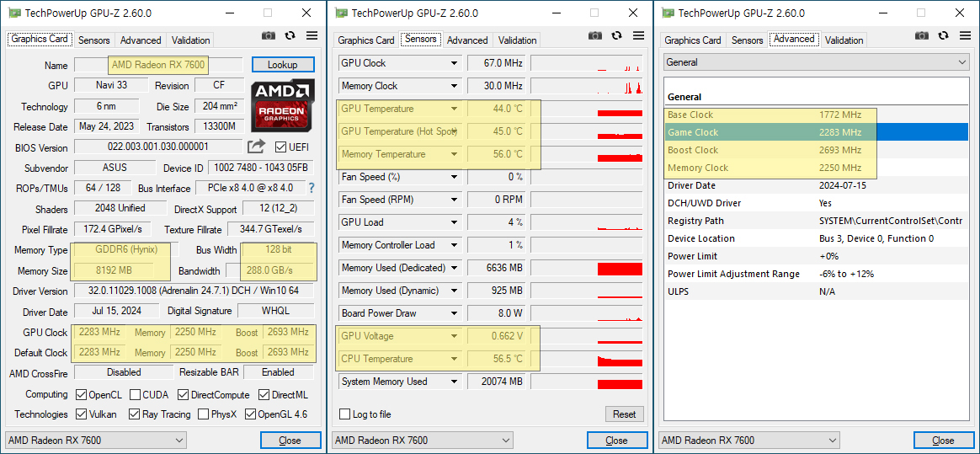Select the Game Clock row in Advanced list

click(816, 132)
